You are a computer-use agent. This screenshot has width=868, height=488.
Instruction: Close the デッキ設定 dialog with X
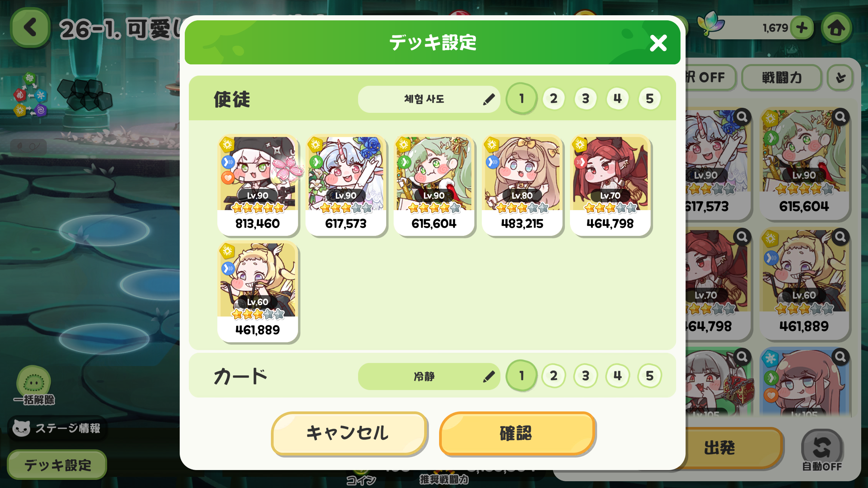click(x=658, y=43)
